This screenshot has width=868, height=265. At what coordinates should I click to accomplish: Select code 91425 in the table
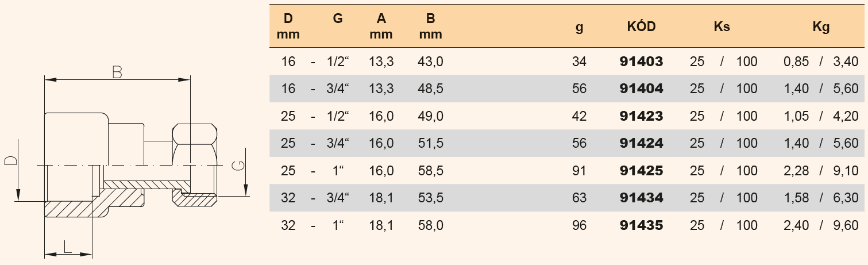[x=641, y=171]
